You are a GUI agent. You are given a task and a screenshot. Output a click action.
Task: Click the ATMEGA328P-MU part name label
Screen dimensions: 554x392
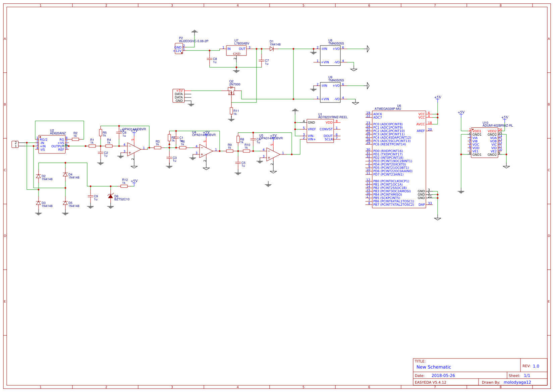coord(388,109)
